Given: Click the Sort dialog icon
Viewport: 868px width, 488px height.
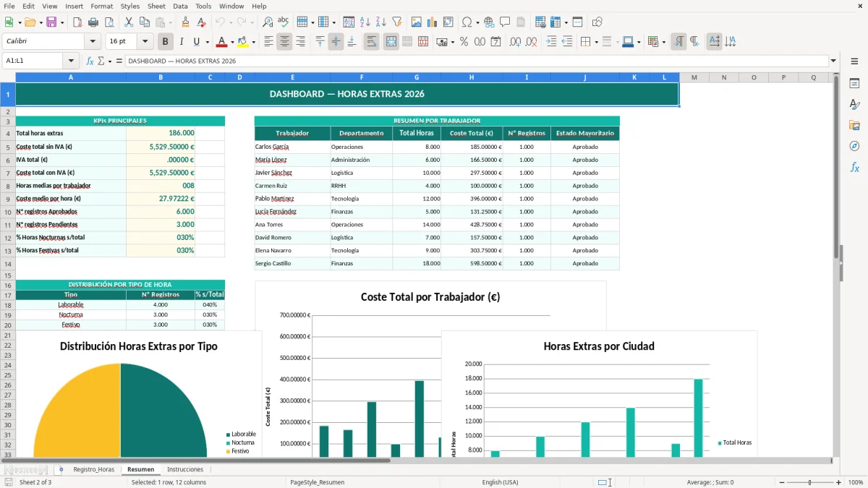Looking at the screenshot, I should tap(349, 22).
